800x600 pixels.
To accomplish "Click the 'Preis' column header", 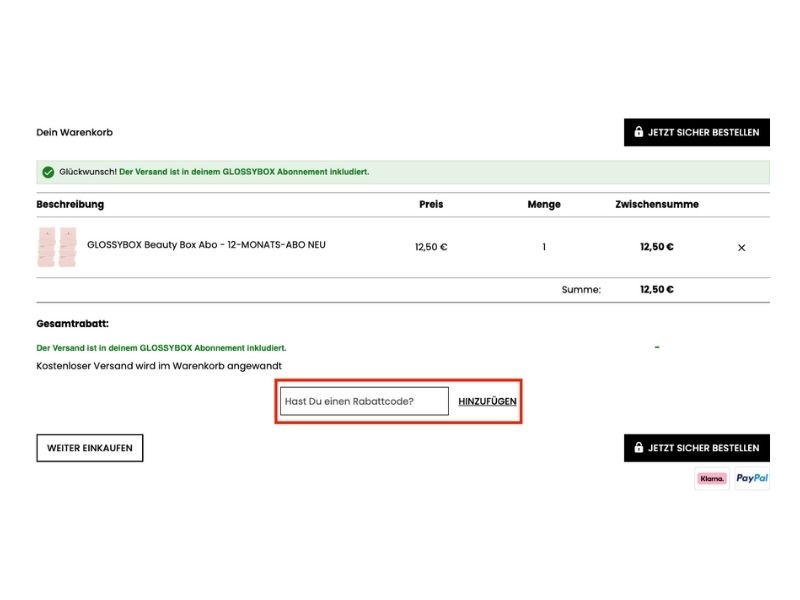I will [x=431, y=205].
